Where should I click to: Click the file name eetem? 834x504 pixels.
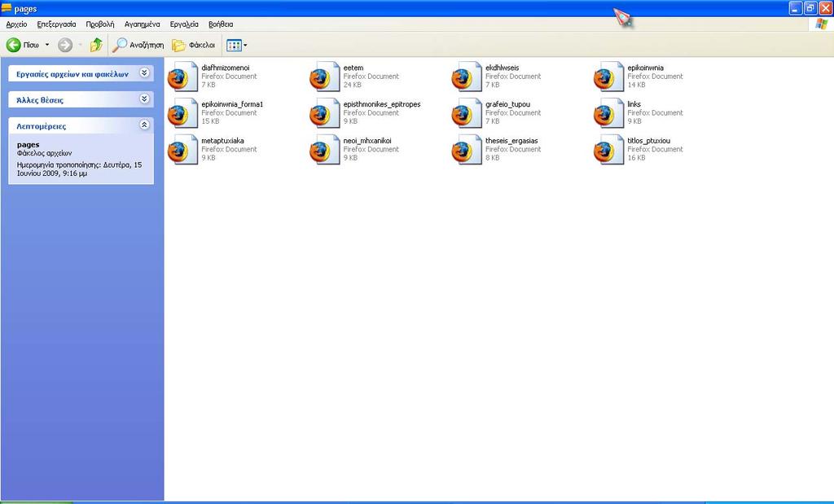353,68
